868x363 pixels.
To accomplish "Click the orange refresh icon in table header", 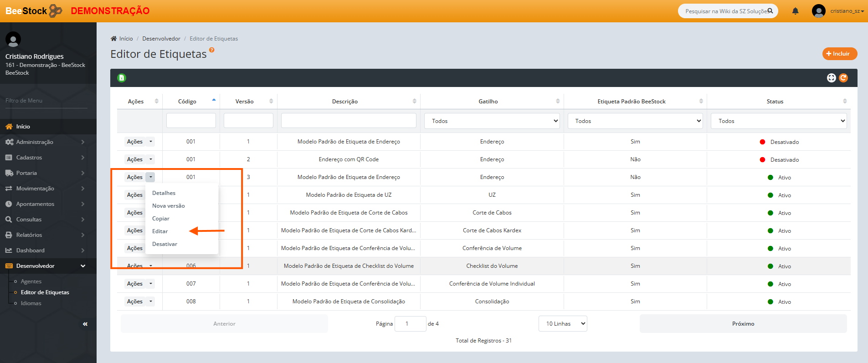I will [x=843, y=78].
